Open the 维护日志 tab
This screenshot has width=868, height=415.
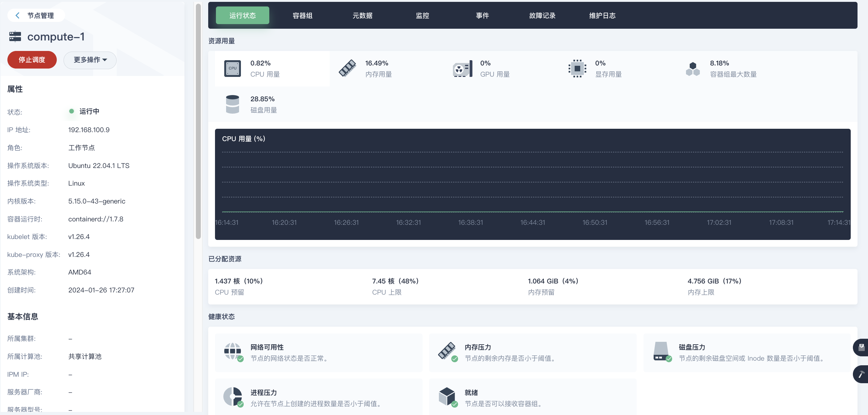tap(602, 15)
